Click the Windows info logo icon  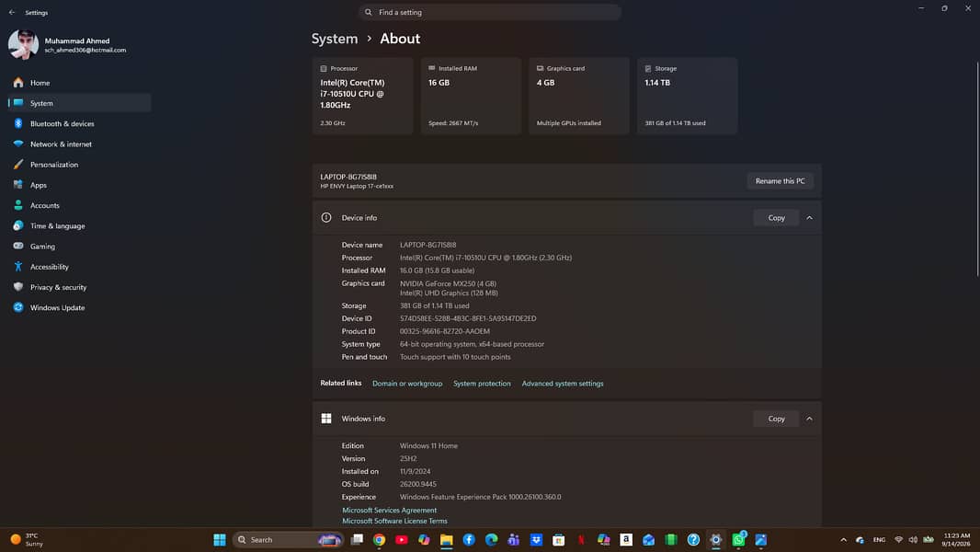coord(326,419)
